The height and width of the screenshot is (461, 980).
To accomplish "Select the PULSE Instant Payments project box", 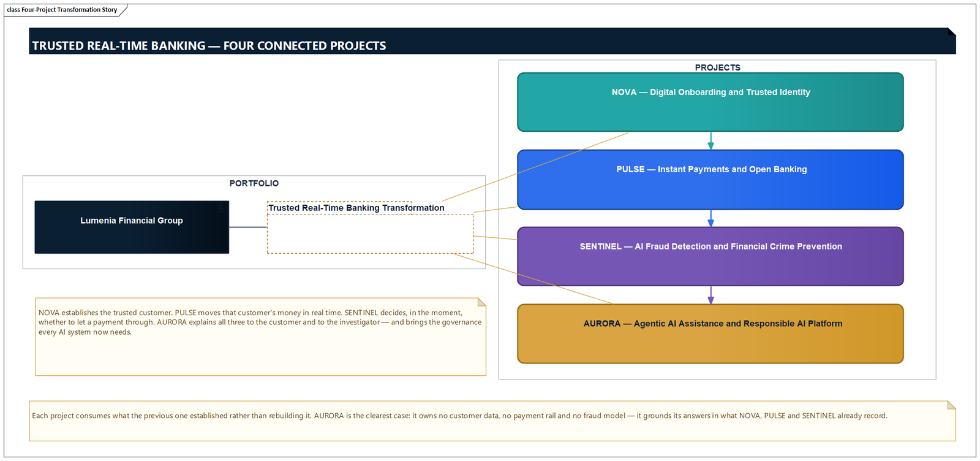I will pos(710,180).
